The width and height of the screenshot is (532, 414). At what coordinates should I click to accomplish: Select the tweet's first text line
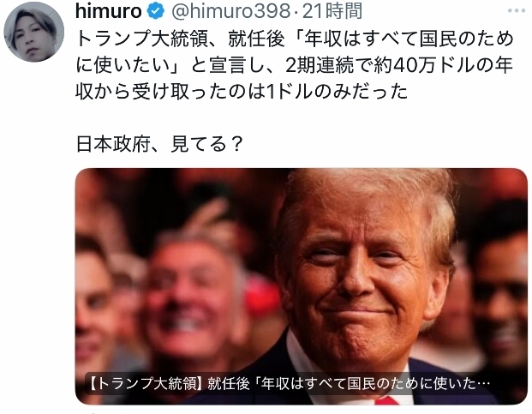[294, 39]
